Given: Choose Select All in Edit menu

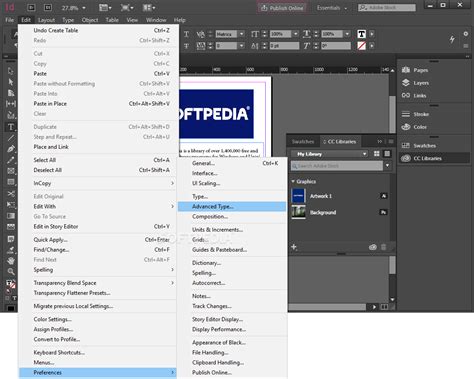Looking at the screenshot, I should point(97,160).
